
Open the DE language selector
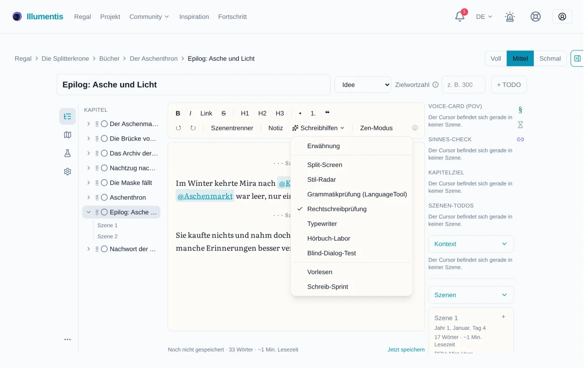coord(484,17)
